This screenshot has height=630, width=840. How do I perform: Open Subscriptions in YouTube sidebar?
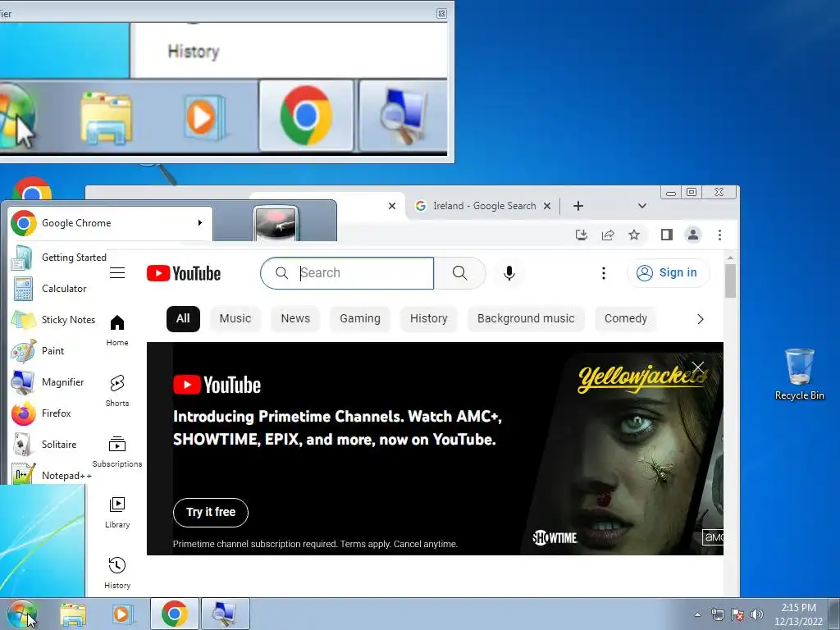pos(117,452)
